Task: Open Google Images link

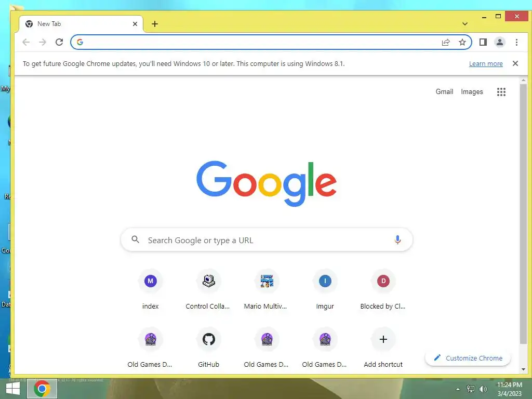Action: pyautogui.click(x=472, y=91)
